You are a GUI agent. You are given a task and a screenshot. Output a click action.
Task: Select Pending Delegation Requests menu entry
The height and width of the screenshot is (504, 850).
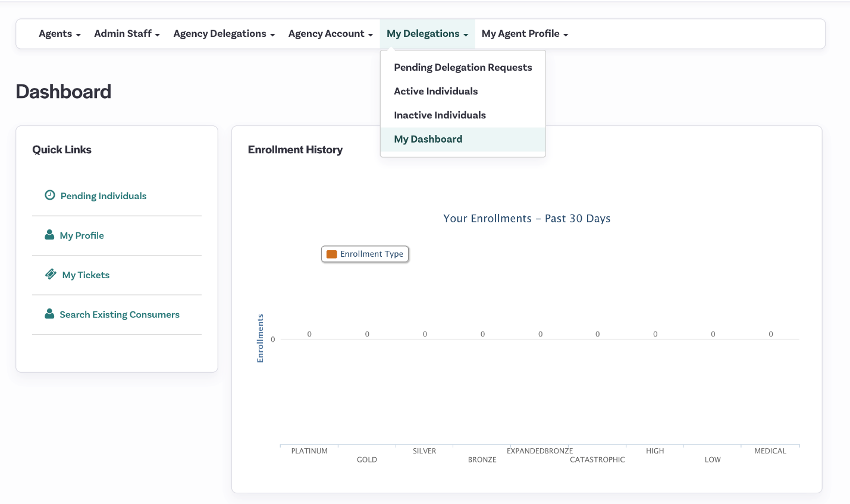[x=463, y=67]
